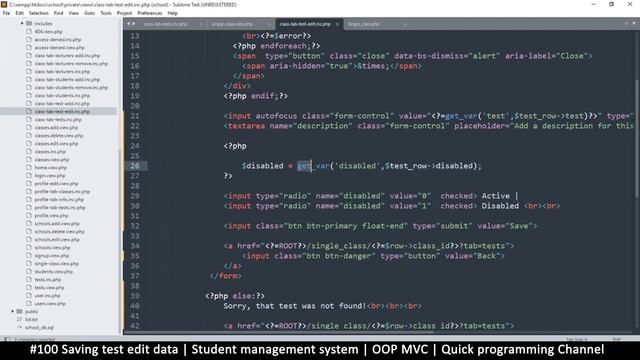
Task: Open the Project menu
Action: 124,13
